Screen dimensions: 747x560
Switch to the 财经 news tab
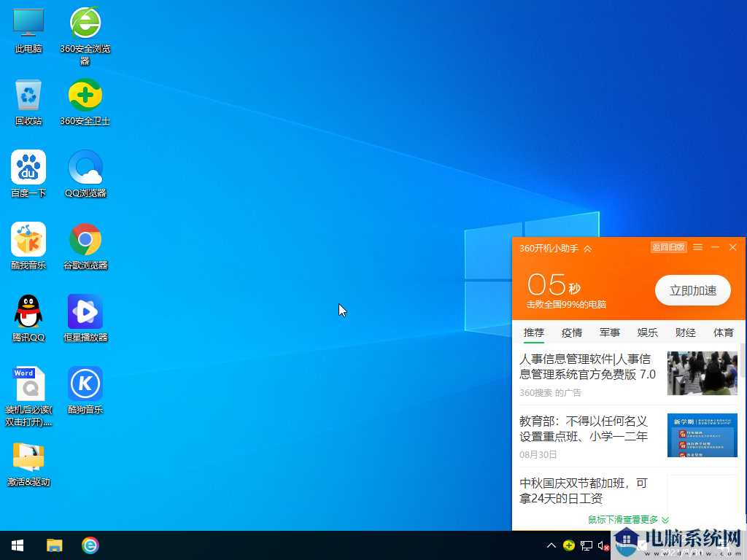tap(686, 332)
